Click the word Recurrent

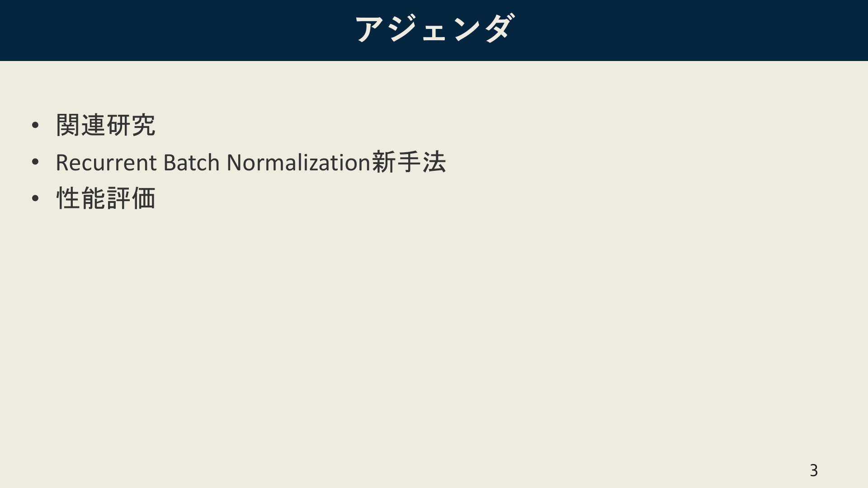tap(106, 163)
